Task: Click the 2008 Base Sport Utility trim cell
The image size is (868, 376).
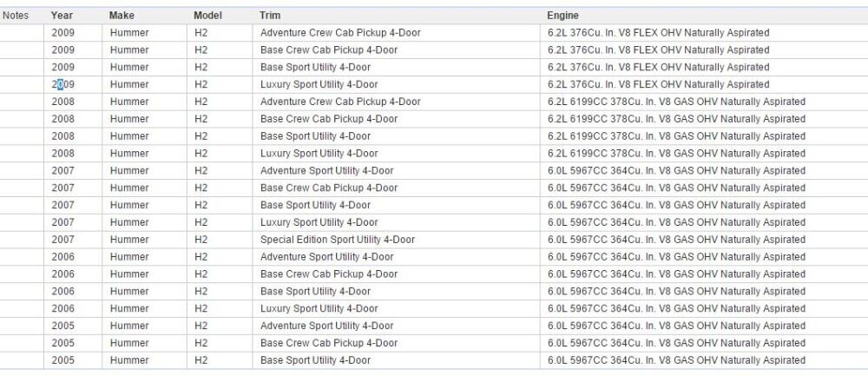Action: tap(315, 136)
